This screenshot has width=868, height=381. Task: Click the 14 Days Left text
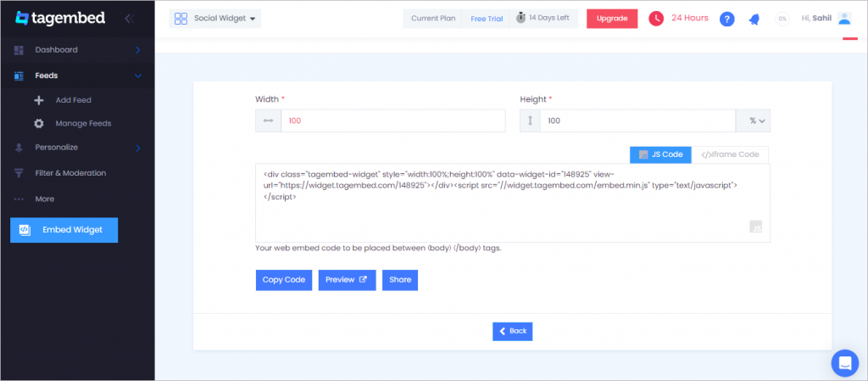(549, 18)
